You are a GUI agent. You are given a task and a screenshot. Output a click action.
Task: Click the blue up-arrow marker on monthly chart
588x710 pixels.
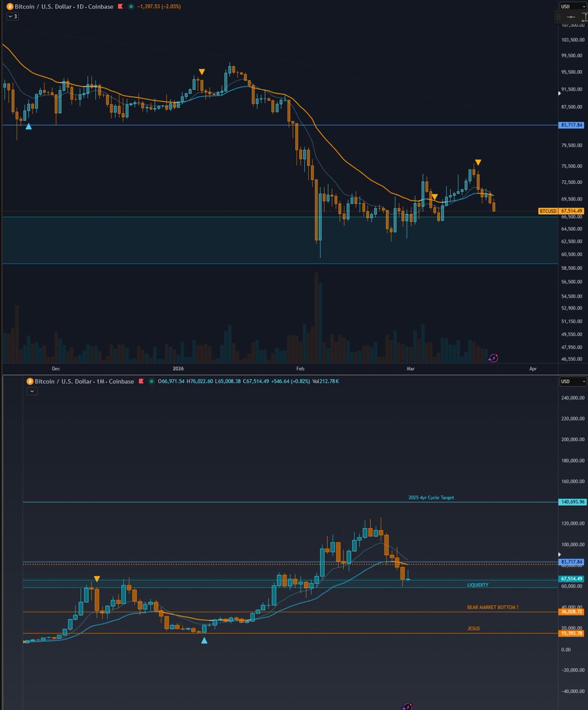click(204, 640)
